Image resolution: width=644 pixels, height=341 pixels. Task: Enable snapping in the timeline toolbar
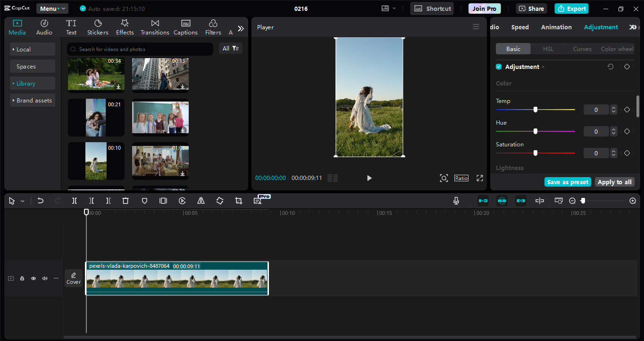point(502,201)
